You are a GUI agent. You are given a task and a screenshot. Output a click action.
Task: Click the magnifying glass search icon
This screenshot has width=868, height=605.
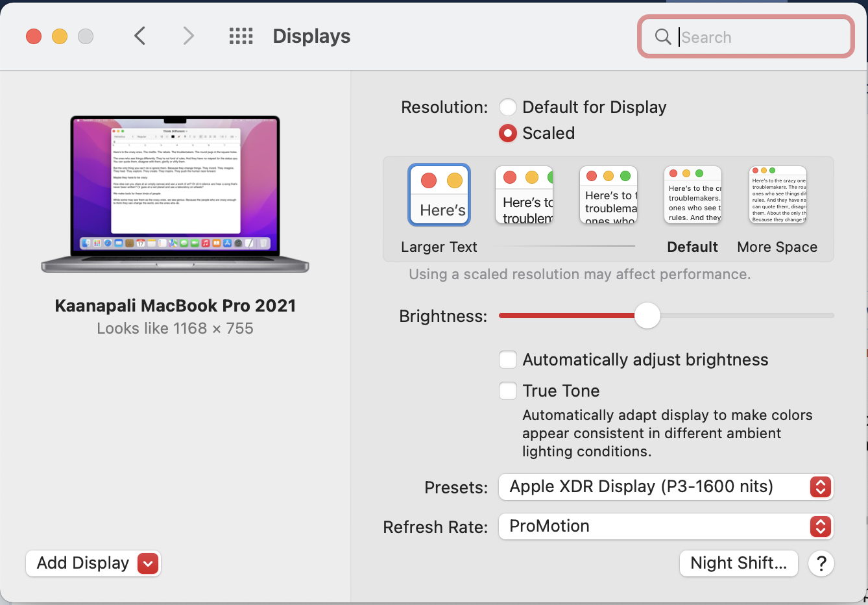pyautogui.click(x=662, y=37)
